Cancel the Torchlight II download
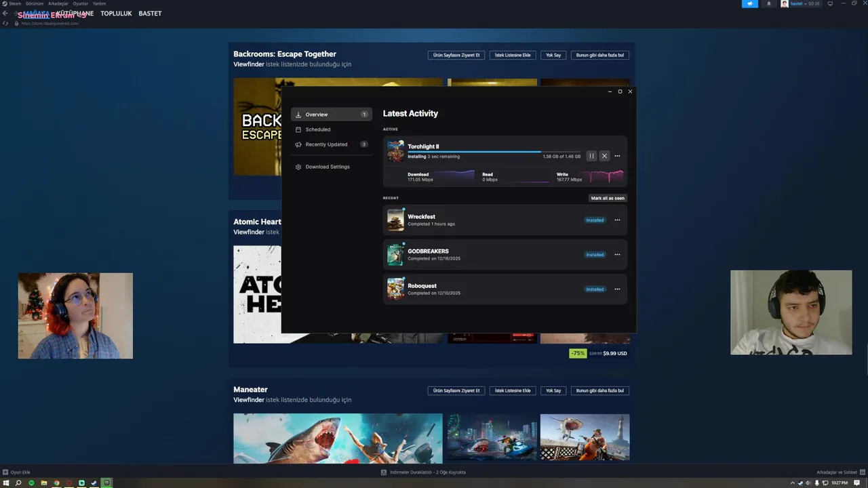The height and width of the screenshot is (488, 868). 604,156
